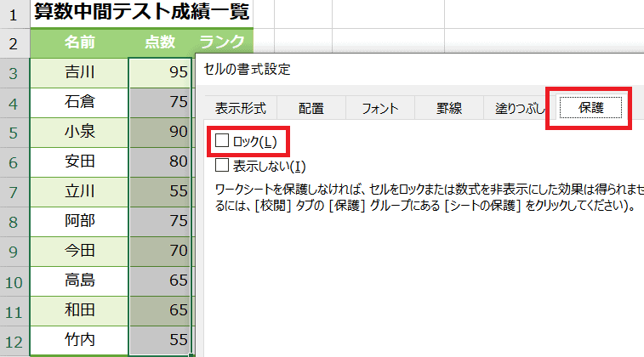Switch to the 配置 tab
The height and width of the screenshot is (357, 644).
311,108
